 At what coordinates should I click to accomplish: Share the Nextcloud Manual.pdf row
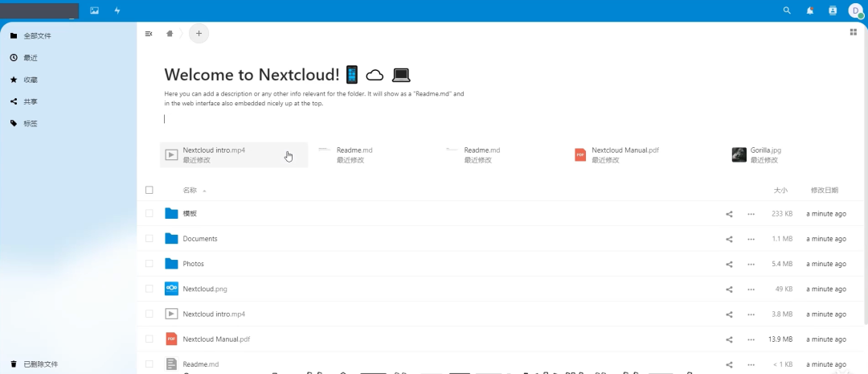(729, 339)
